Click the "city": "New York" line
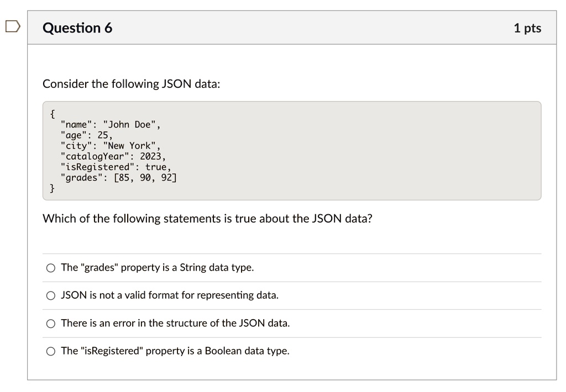Viewport: 566px width, 392px height. pyautogui.click(x=111, y=146)
